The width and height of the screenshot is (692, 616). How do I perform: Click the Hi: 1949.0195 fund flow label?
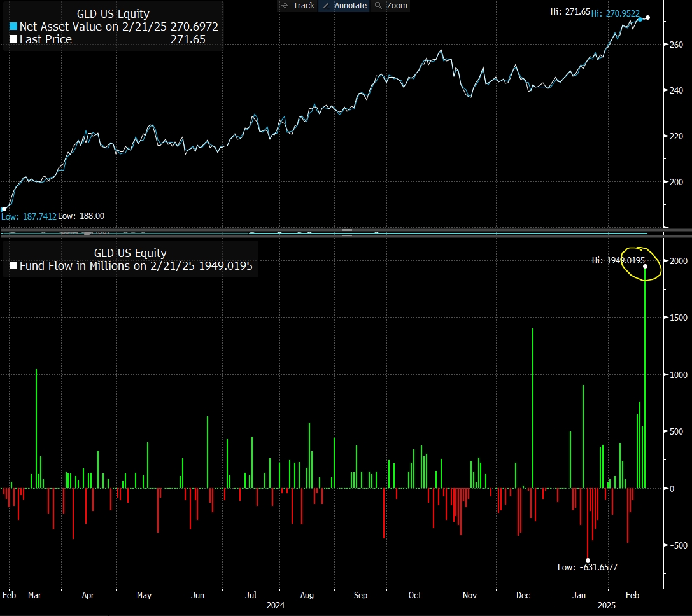click(x=618, y=260)
